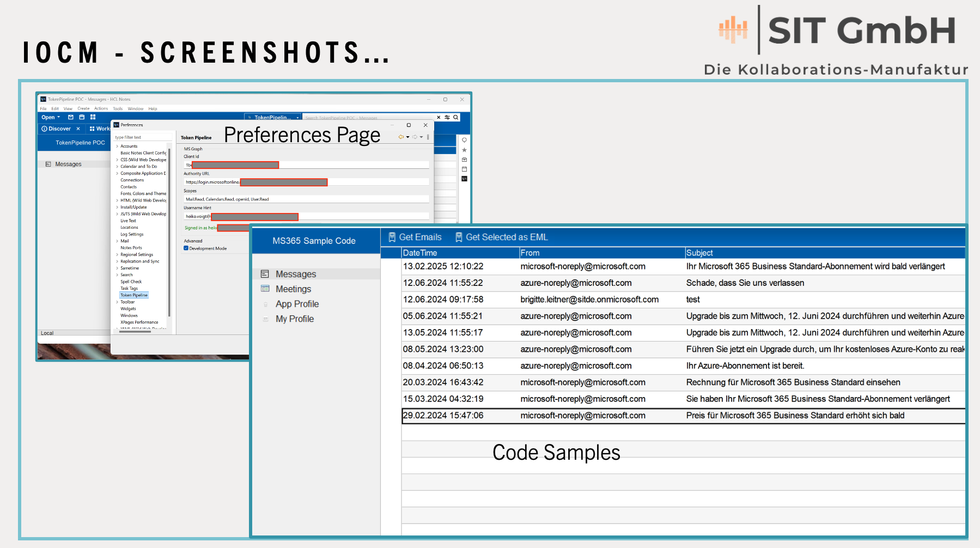Open My Profile in sidebar
This screenshot has height=548, width=980.
click(295, 319)
